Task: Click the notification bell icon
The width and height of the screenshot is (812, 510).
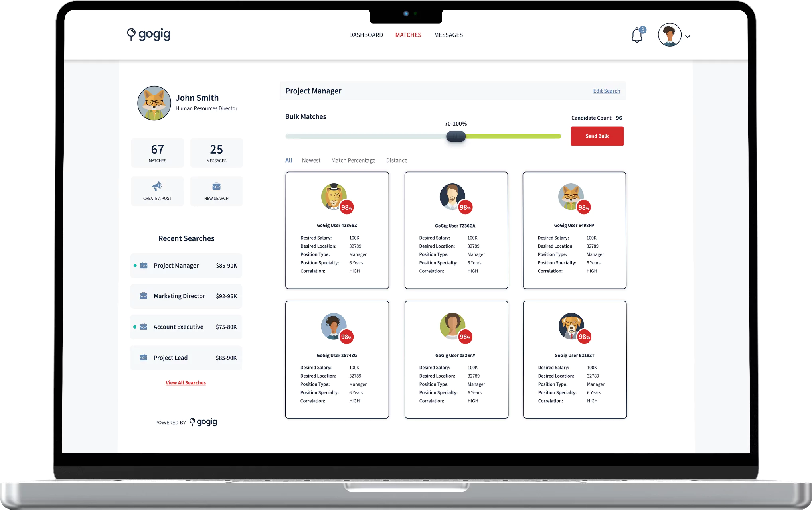Action: 637,35
